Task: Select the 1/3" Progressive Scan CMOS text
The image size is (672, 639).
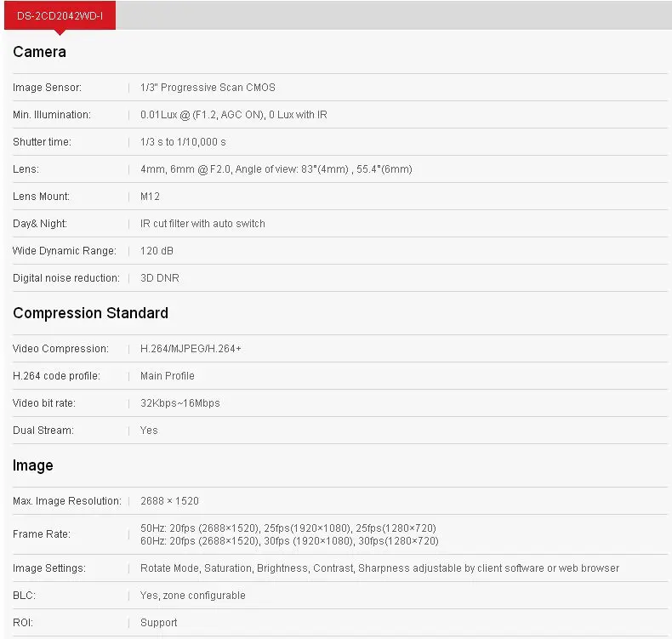Action: [208, 88]
